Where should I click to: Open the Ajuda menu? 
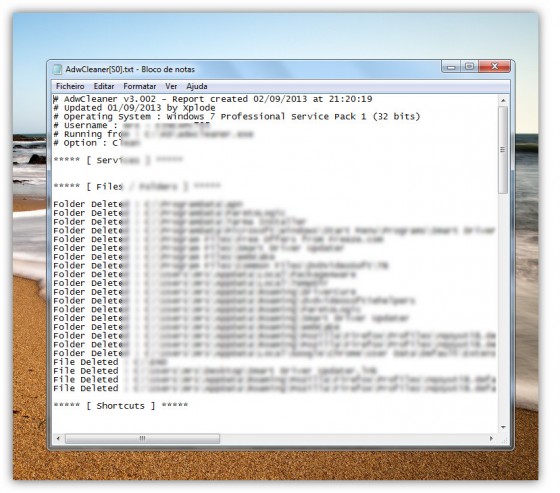pos(197,86)
